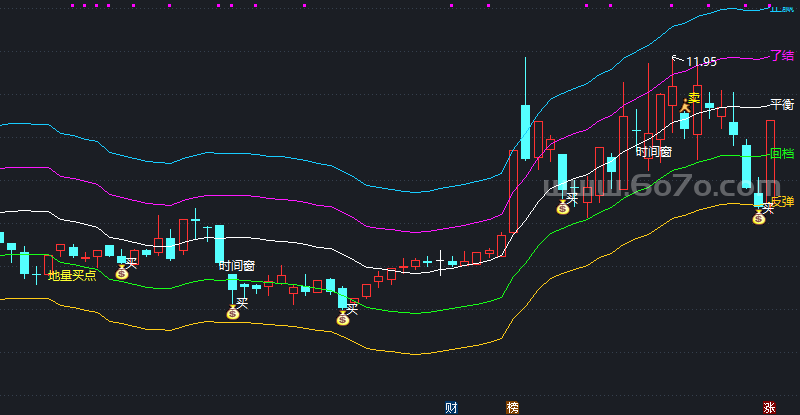Viewport: 800px width, 415px height.
Task: Click money bag under left 时间窗 label
Action: coord(233,313)
